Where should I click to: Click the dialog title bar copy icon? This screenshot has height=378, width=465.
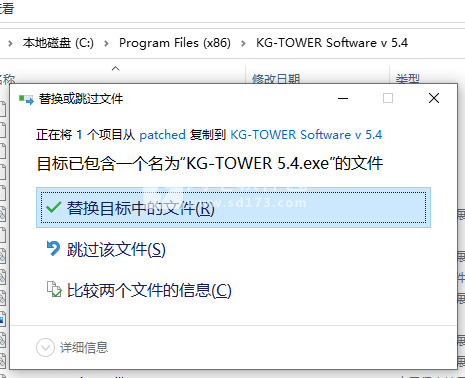click(x=26, y=99)
